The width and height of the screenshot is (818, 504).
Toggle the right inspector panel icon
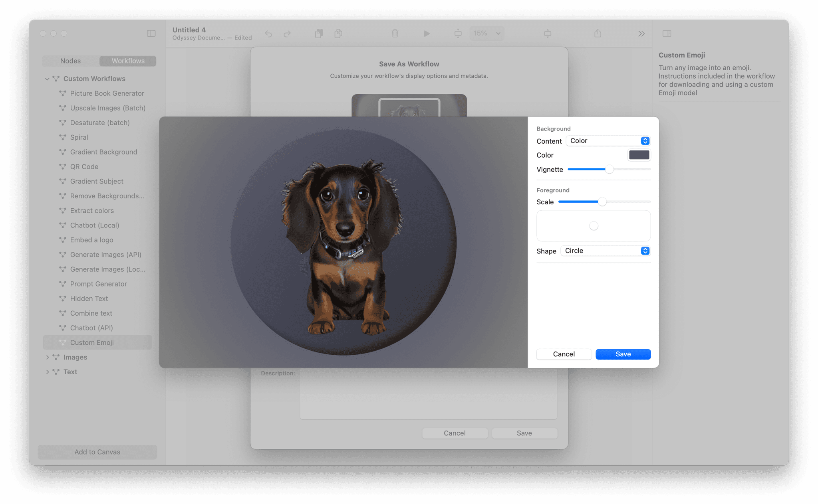(667, 34)
